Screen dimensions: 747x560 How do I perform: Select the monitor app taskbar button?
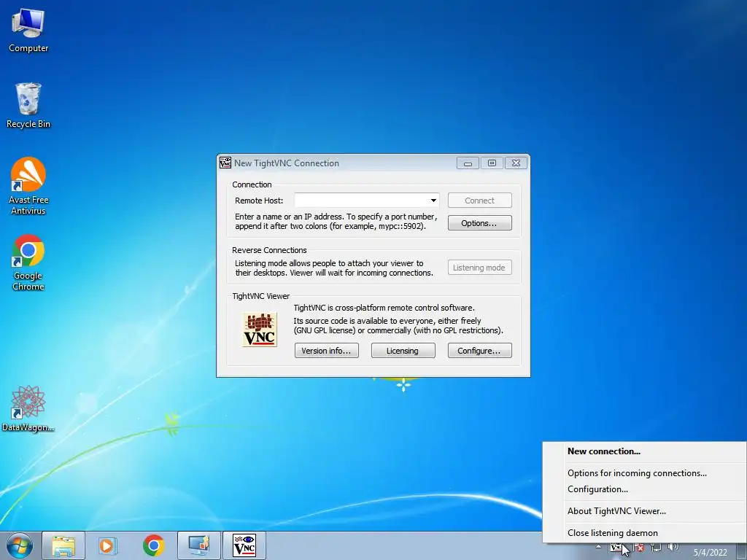click(199, 545)
